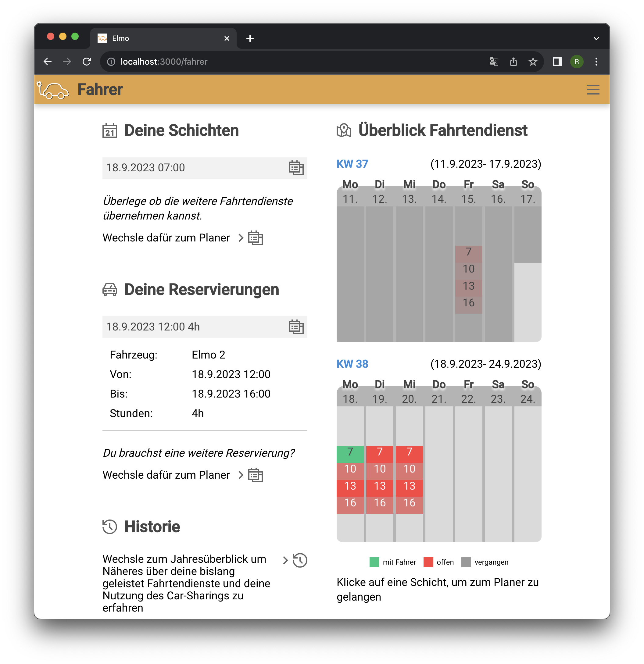644x664 pixels.
Task: Click the date range (18.9.2023- 24.9.2023)
Action: pos(485,364)
